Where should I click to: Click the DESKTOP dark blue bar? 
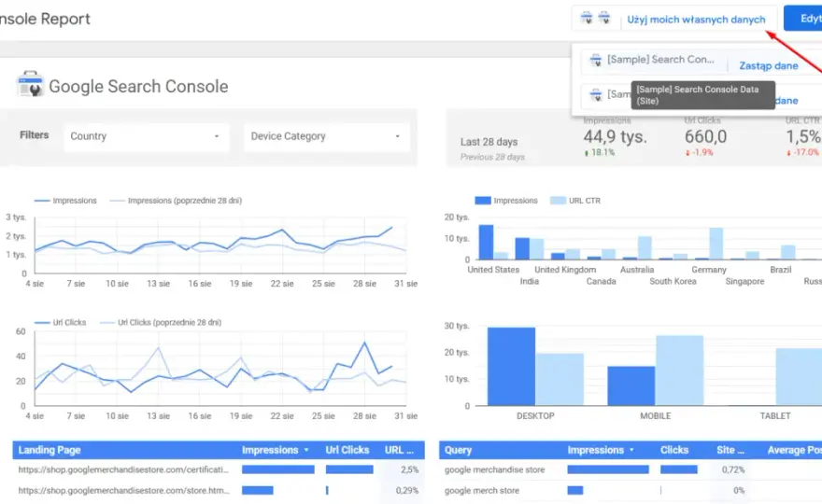pyautogui.click(x=511, y=366)
